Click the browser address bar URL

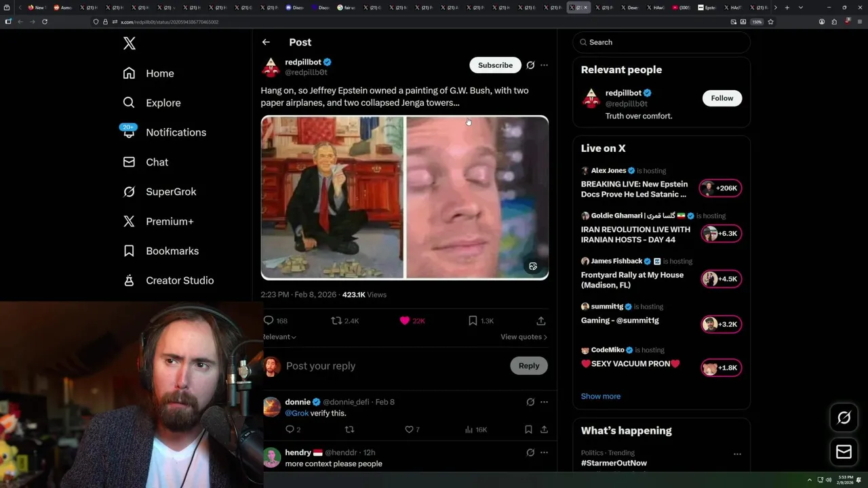pyautogui.click(x=170, y=22)
